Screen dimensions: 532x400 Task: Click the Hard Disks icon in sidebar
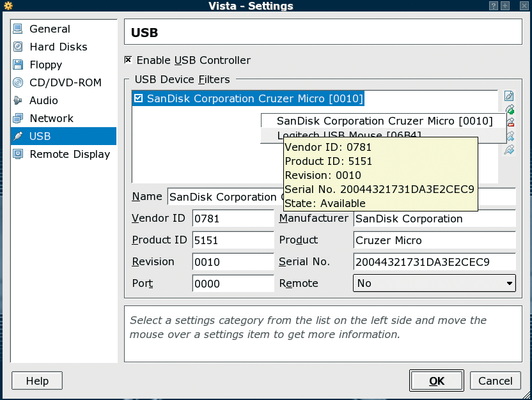pyautogui.click(x=18, y=47)
